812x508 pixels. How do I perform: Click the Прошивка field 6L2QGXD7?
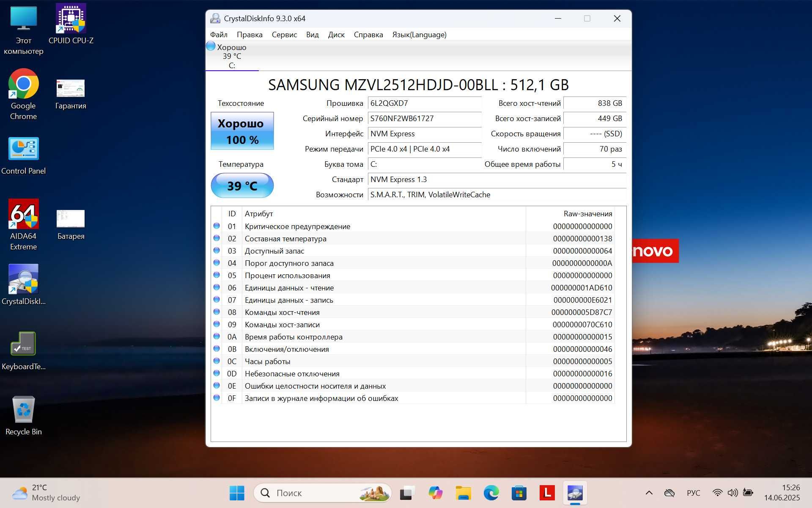click(425, 103)
